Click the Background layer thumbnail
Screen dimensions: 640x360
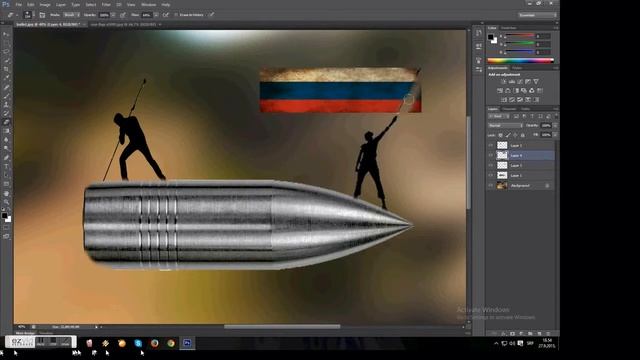click(x=502, y=186)
